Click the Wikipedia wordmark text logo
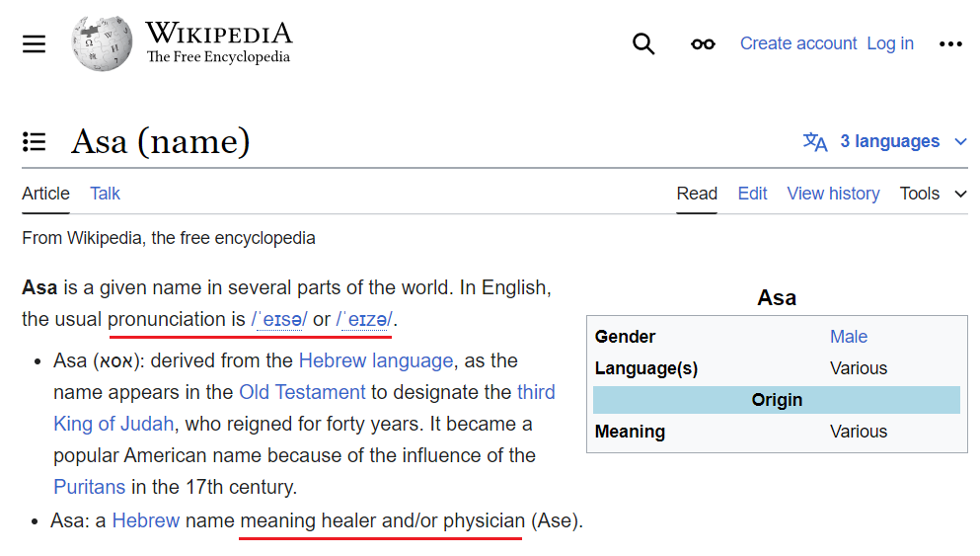The width and height of the screenshot is (980, 556). click(219, 42)
